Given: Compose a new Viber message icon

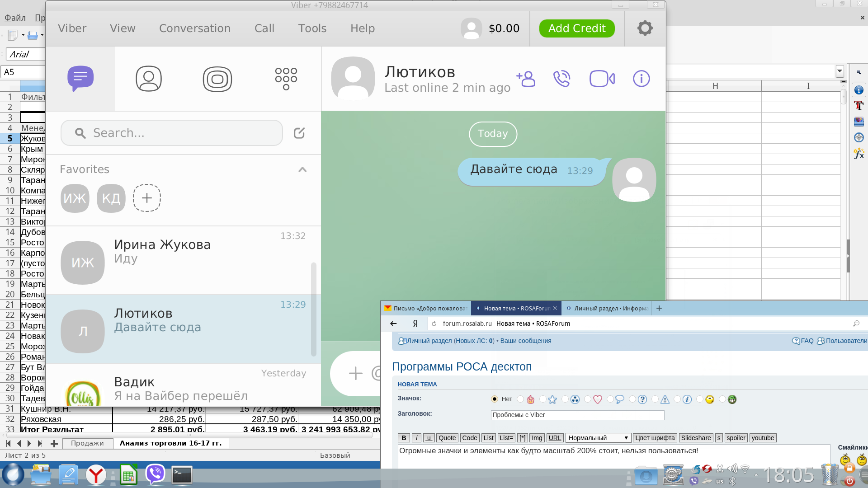Looking at the screenshot, I should coord(299,133).
